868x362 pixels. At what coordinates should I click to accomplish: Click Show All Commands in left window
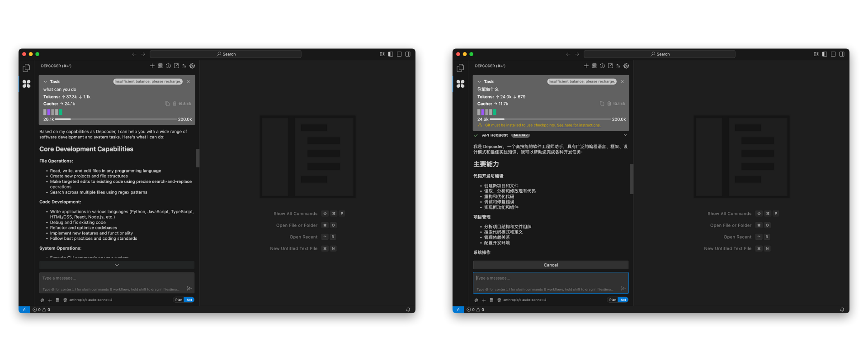point(295,214)
